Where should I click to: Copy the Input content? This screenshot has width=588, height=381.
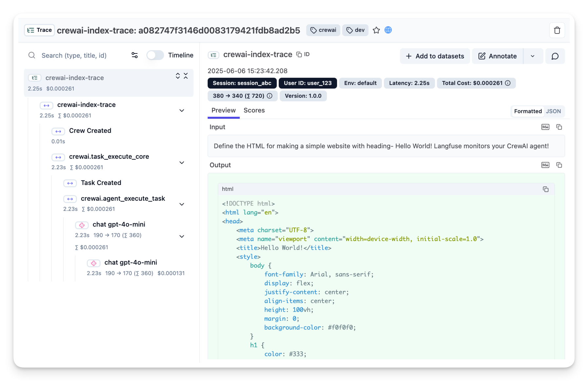pos(559,127)
